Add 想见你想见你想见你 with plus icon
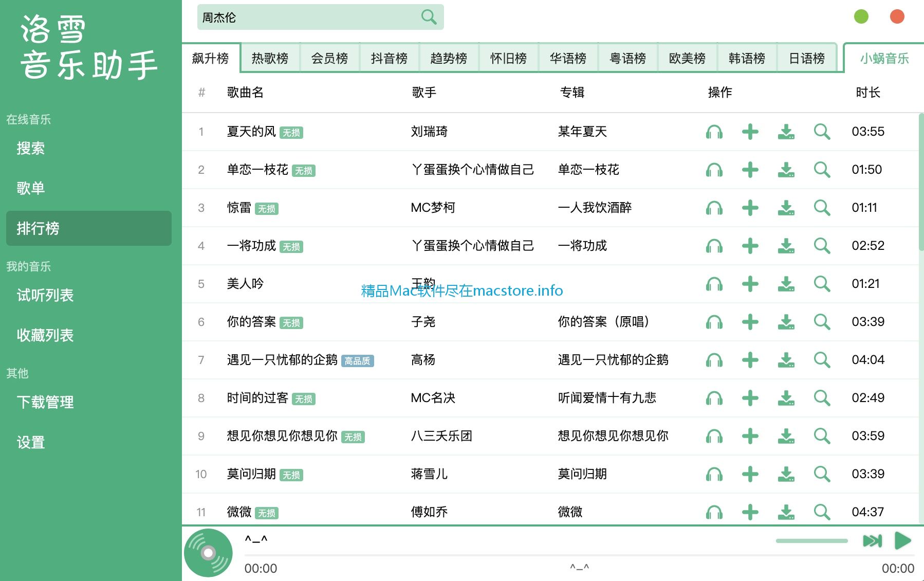Image resolution: width=924 pixels, height=581 pixels. pos(750,436)
